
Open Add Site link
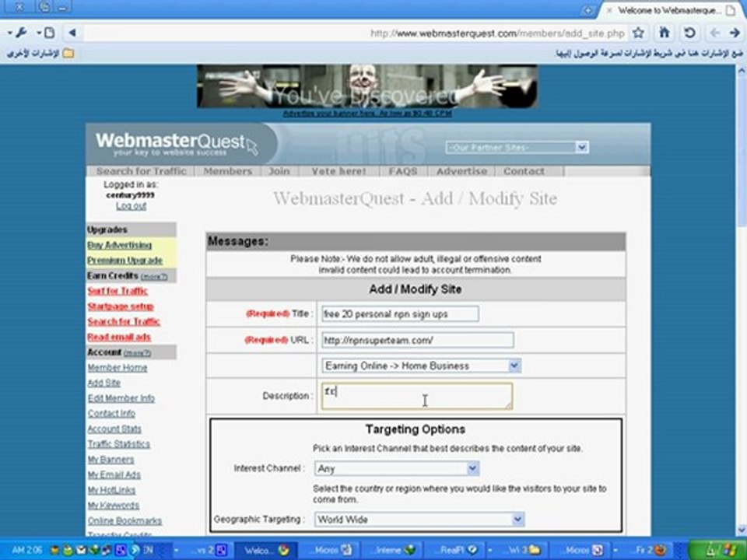(x=103, y=383)
